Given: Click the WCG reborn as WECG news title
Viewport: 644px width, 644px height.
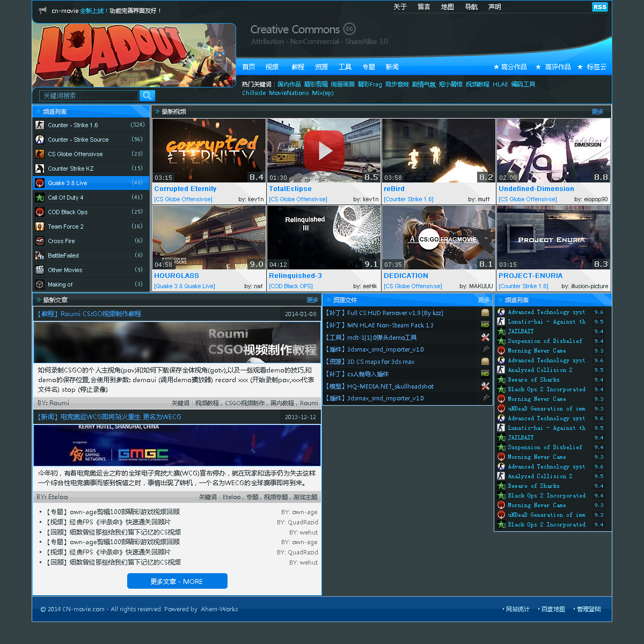Looking at the screenshot, I should tap(109, 417).
